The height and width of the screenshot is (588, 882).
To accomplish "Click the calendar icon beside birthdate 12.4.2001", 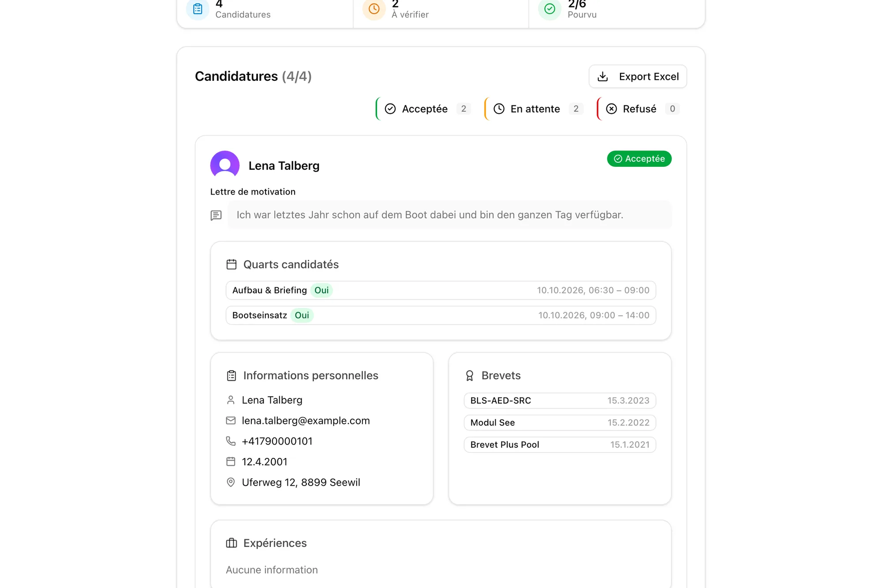I will (x=231, y=462).
